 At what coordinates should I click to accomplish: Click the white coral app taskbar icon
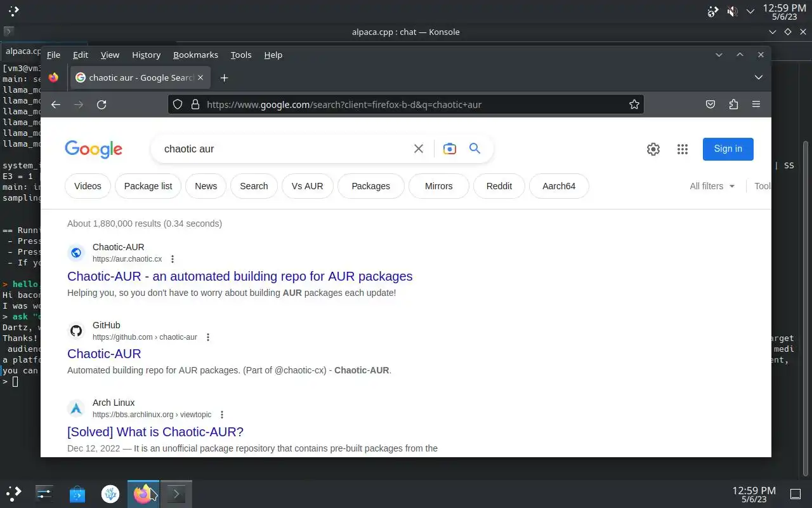pyautogui.click(x=110, y=493)
